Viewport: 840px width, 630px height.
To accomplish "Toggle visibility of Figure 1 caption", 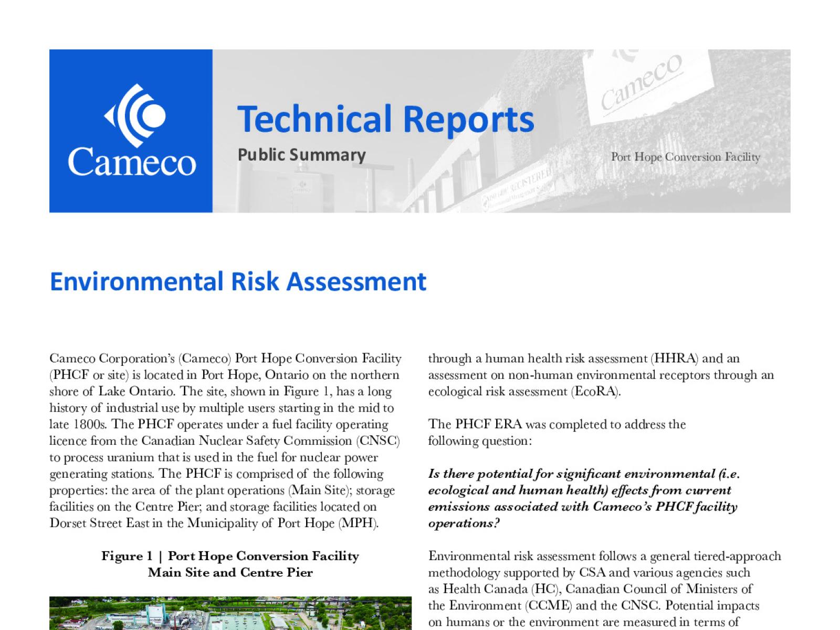I will [x=231, y=564].
